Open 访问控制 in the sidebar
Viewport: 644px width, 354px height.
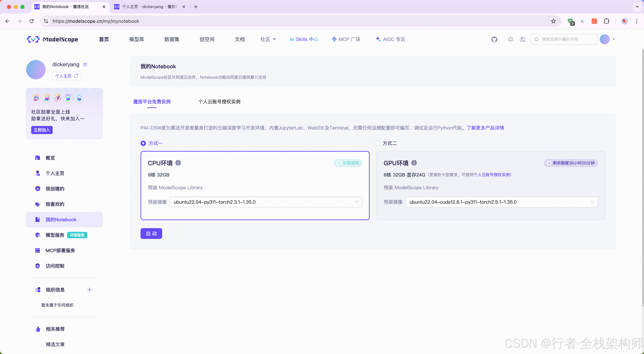click(64, 266)
